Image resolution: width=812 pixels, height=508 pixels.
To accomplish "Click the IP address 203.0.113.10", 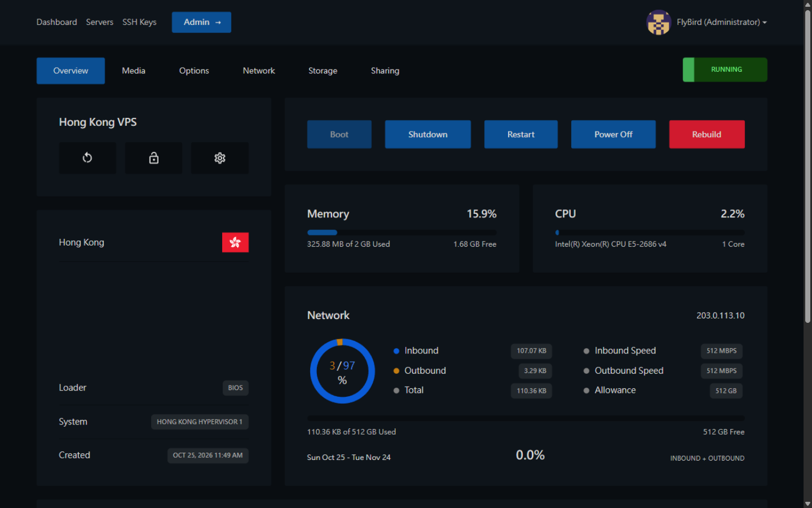I will pyautogui.click(x=721, y=316).
